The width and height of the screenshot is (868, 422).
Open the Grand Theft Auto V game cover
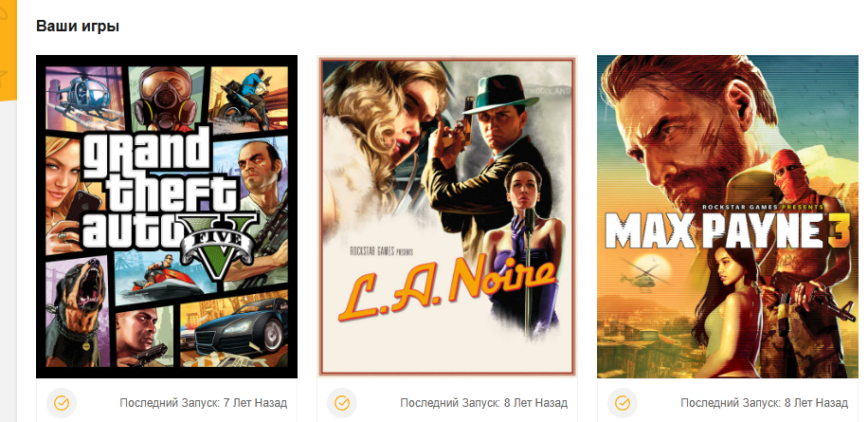point(167,216)
